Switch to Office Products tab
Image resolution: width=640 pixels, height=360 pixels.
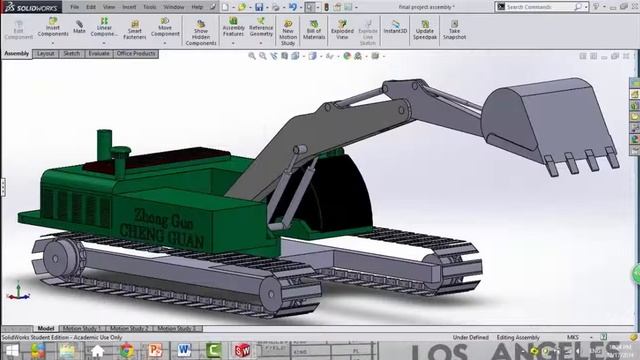pyautogui.click(x=136, y=53)
